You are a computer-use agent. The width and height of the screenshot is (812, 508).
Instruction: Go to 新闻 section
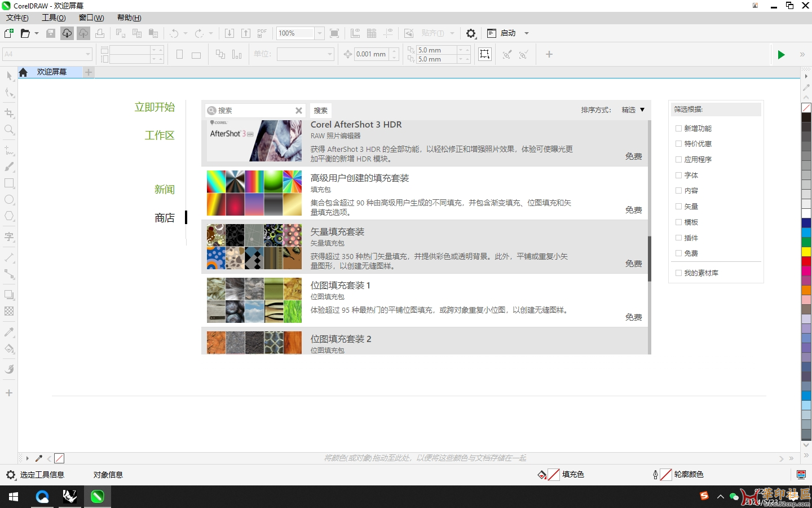[165, 190]
